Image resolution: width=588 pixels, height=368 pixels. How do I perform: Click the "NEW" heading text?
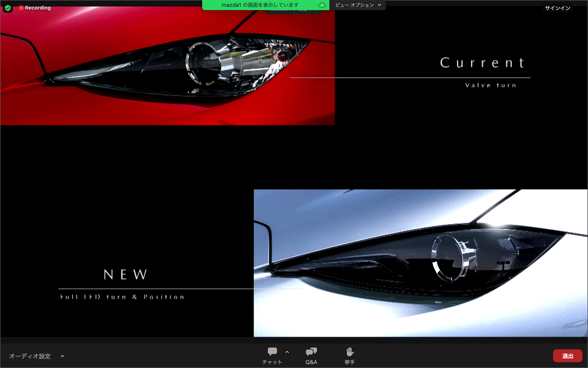(x=125, y=274)
